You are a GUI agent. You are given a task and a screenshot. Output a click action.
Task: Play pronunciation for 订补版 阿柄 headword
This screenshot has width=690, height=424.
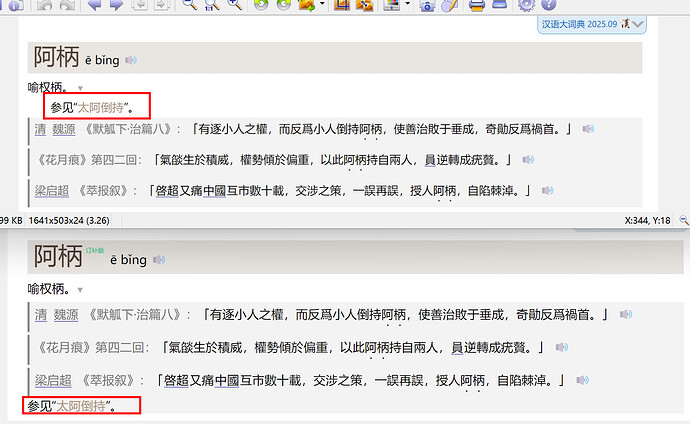(159, 260)
